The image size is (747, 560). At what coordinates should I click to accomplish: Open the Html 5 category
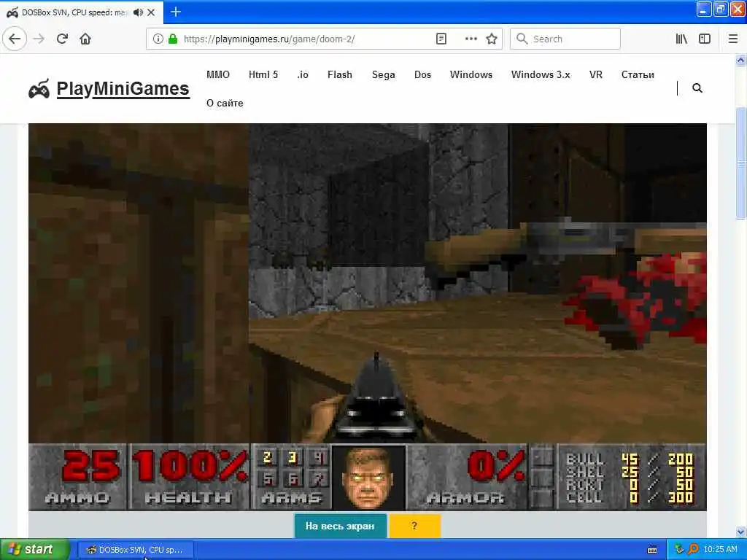[263, 75]
